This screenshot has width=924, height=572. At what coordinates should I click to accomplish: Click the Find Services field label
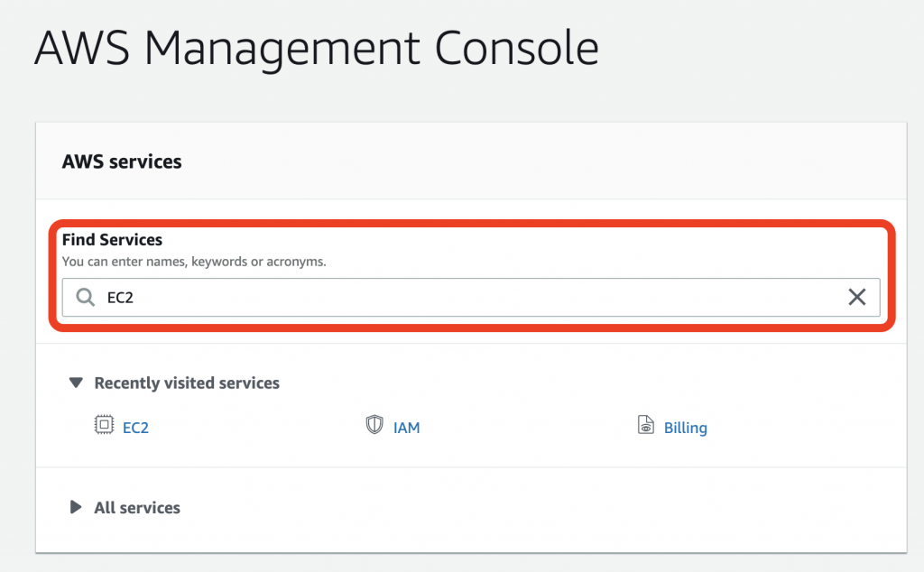[112, 240]
